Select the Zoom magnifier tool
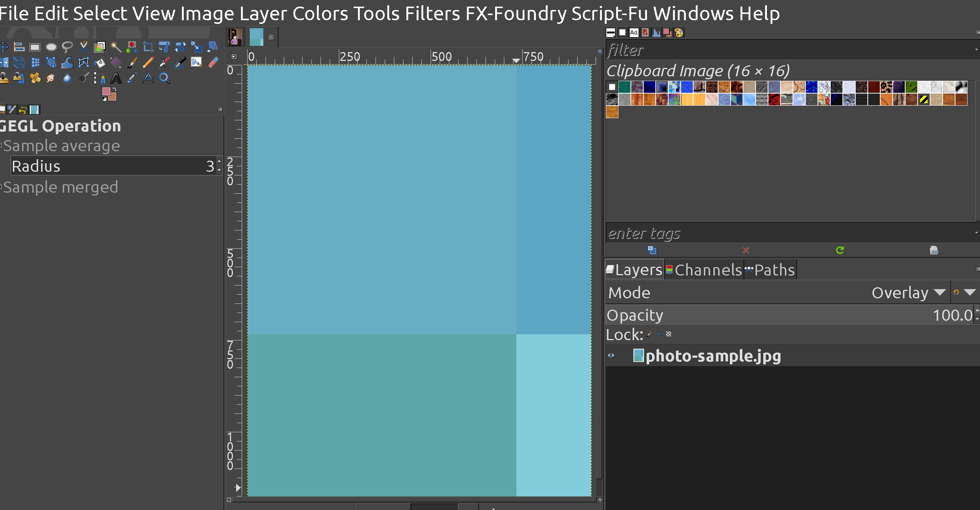Image resolution: width=980 pixels, height=510 pixels. [x=164, y=79]
